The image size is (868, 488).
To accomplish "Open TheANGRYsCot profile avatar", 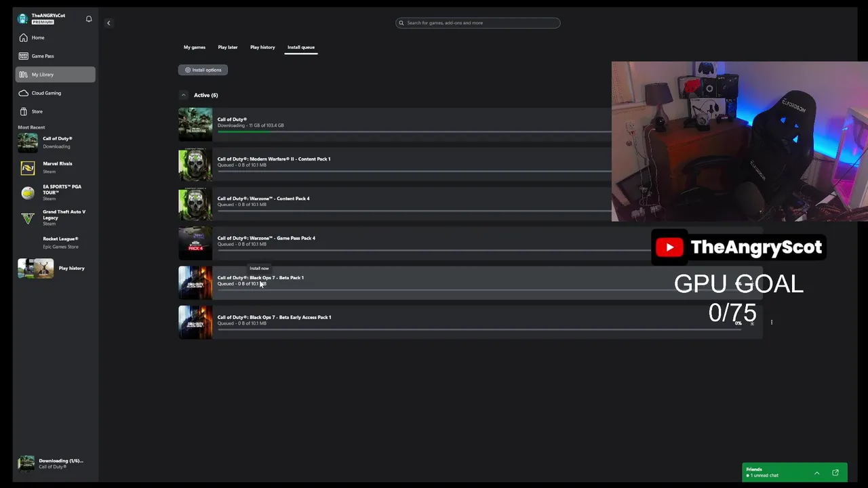I will [x=23, y=19].
